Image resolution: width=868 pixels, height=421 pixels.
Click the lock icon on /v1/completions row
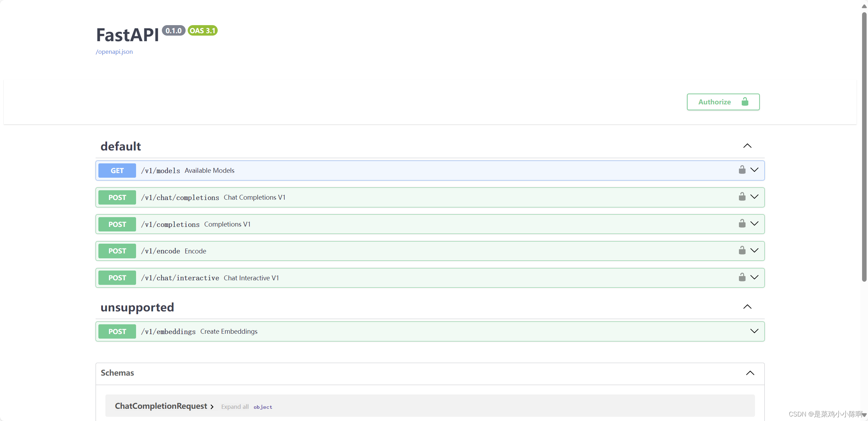(742, 223)
